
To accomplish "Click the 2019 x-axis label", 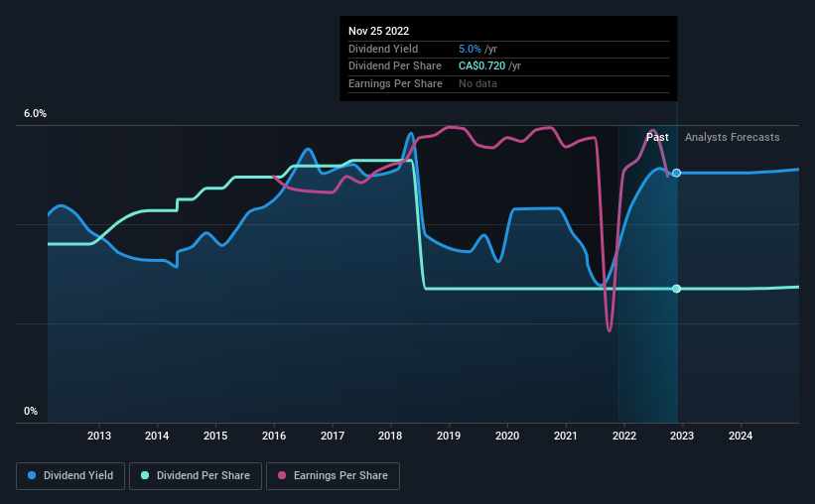I will coord(449,436).
